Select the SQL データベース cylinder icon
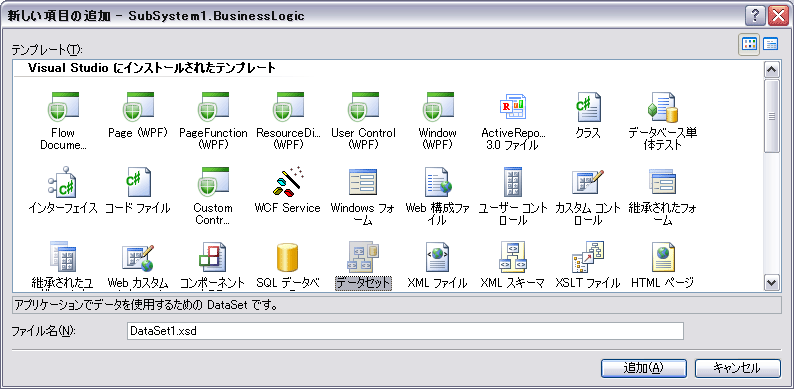794x389 pixels. pyautogui.click(x=288, y=257)
